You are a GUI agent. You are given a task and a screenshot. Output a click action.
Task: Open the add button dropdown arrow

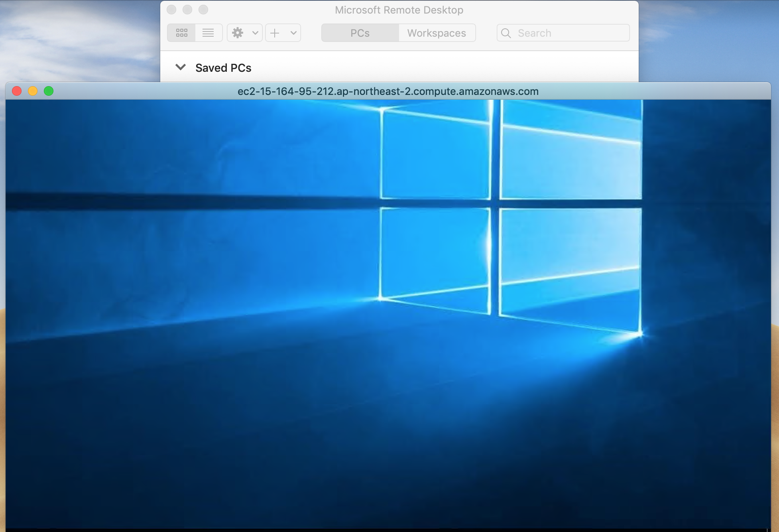[293, 33]
